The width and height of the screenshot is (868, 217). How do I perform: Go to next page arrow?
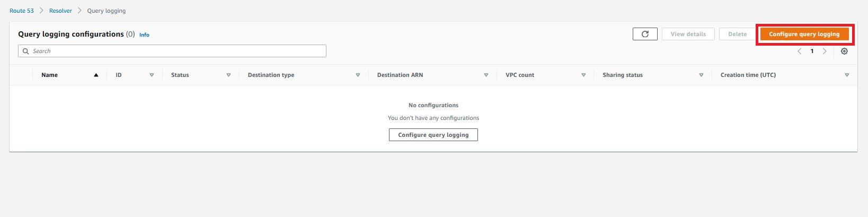pyautogui.click(x=825, y=51)
